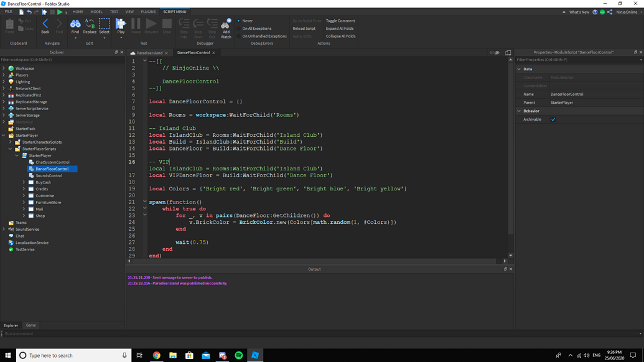Viewport: 644px width, 362px height.
Task: Collapse the while loop fold at line 22
Action: pos(144,208)
